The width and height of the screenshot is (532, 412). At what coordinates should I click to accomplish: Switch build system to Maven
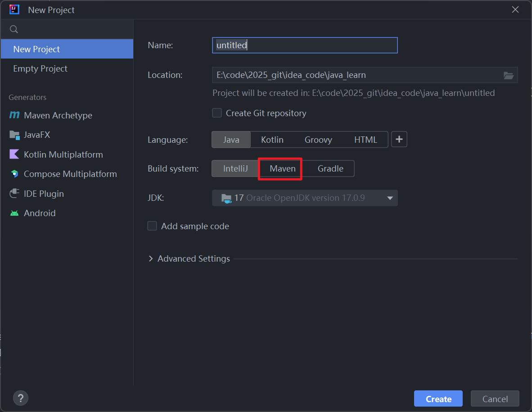(282, 169)
